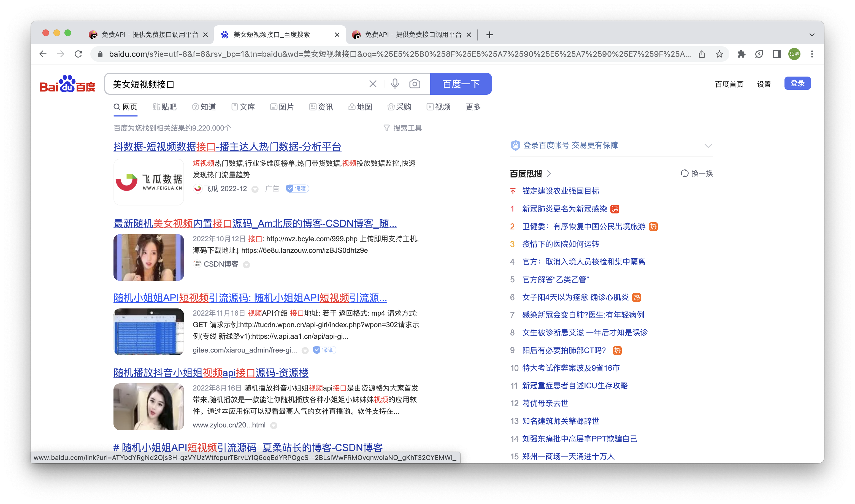The image size is (855, 504).
Task: Open 最新随机美女视频内置接口源码 CSDN result
Action: [255, 223]
